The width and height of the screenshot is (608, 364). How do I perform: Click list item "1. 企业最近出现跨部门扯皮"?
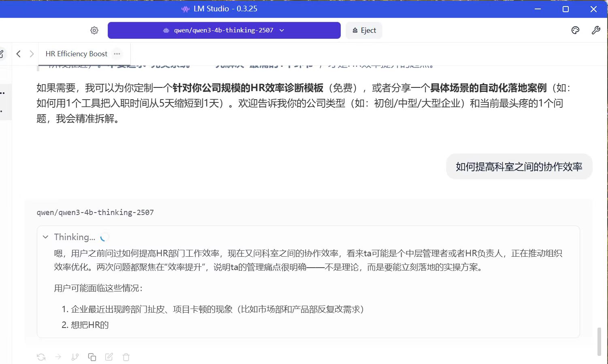[x=213, y=309]
